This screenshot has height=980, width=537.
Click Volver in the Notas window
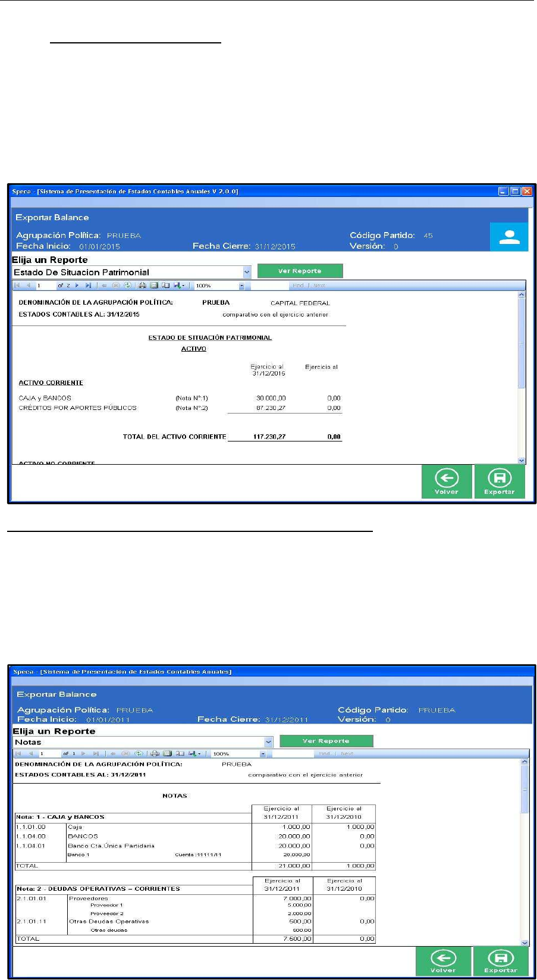[x=443, y=961]
